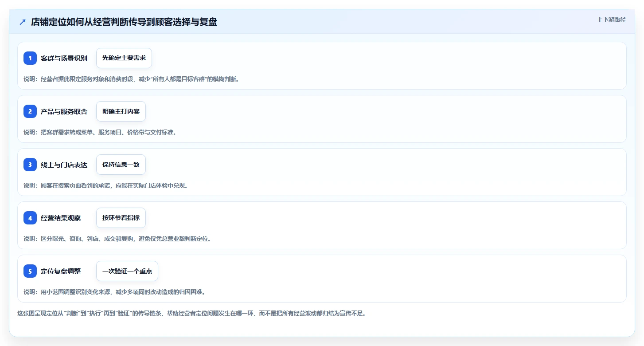Select the 按环节看指标 chip
The height and width of the screenshot is (346, 644).
[121, 218]
